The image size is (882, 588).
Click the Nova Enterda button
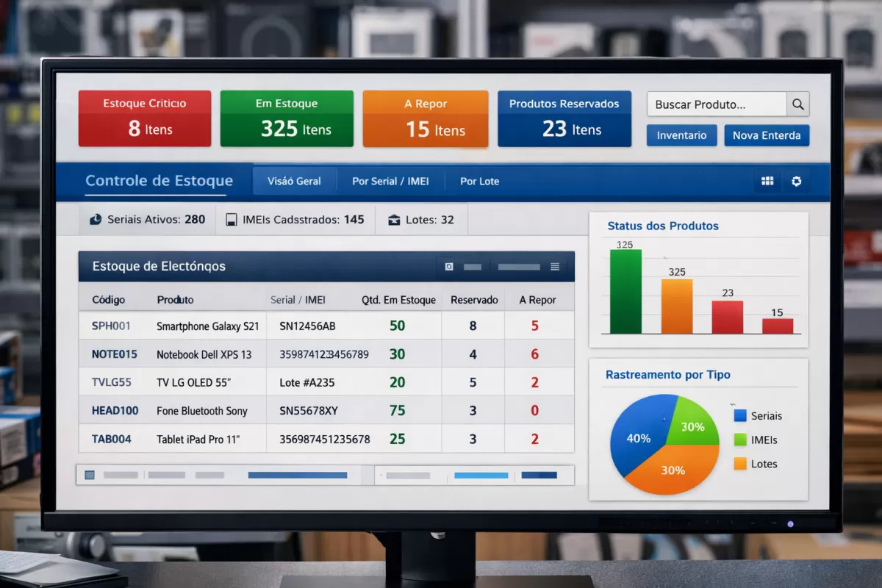(x=766, y=135)
